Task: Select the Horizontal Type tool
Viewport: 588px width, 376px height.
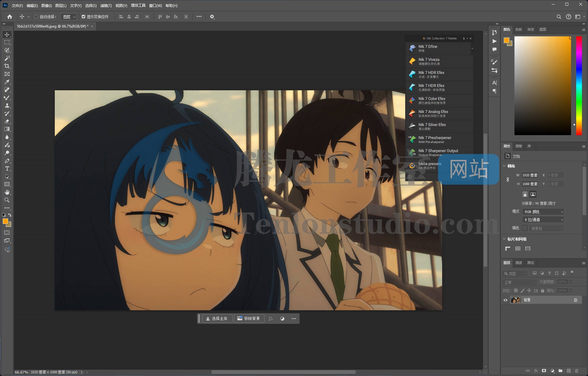Action: (x=7, y=168)
